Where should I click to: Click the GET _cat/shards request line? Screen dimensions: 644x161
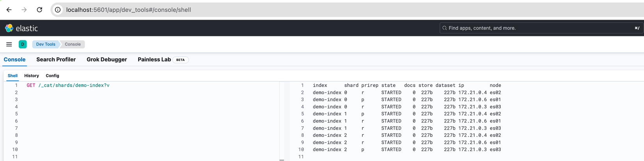(68, 85)
